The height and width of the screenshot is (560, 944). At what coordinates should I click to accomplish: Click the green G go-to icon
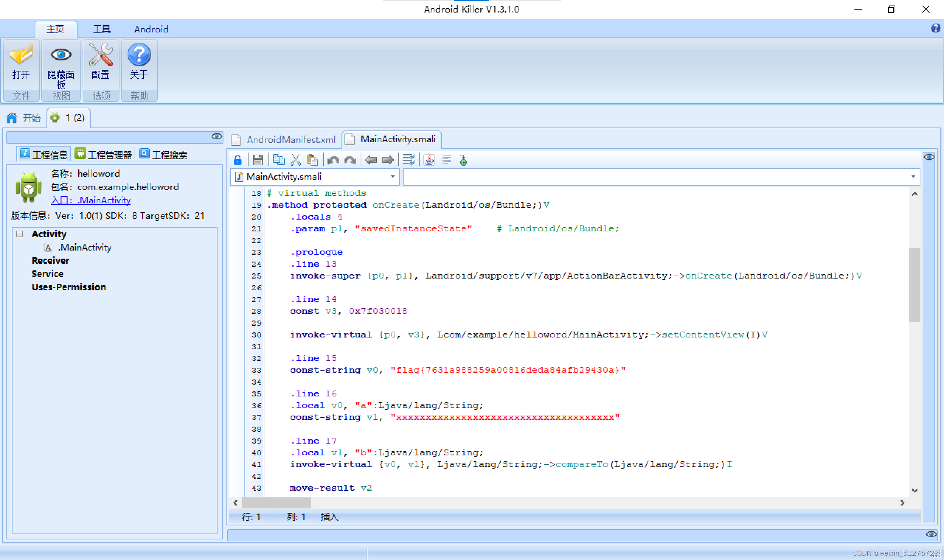[x=463, y=160]
